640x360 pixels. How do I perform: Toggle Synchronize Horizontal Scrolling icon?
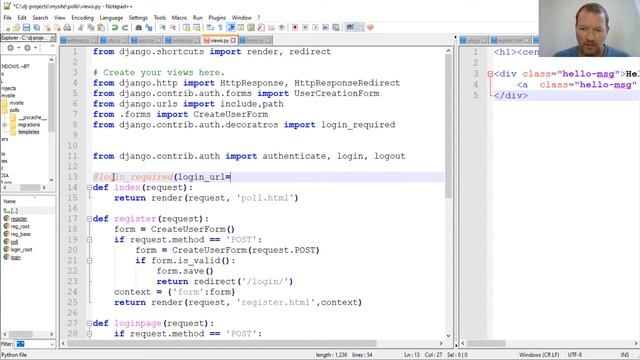(x=196, y=27)
